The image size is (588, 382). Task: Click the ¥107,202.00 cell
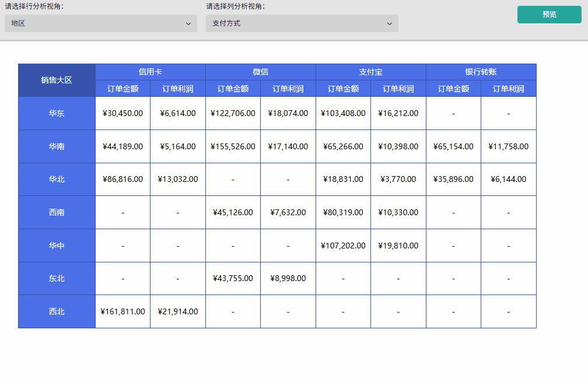pos(343,246)
